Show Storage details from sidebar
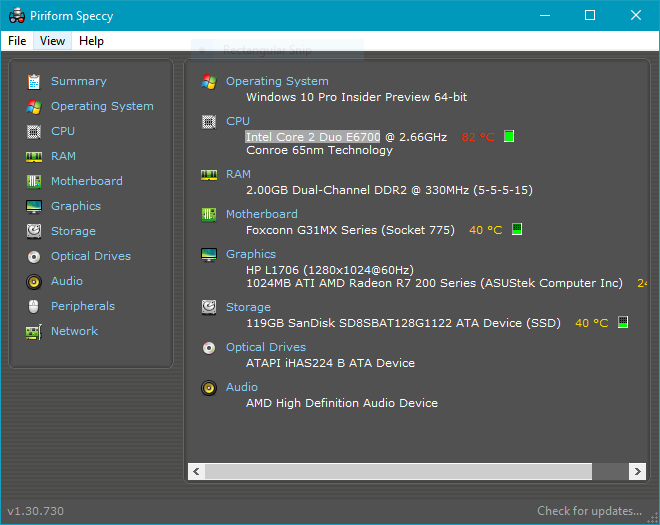660x525 pixels. (x=73, y=231)
